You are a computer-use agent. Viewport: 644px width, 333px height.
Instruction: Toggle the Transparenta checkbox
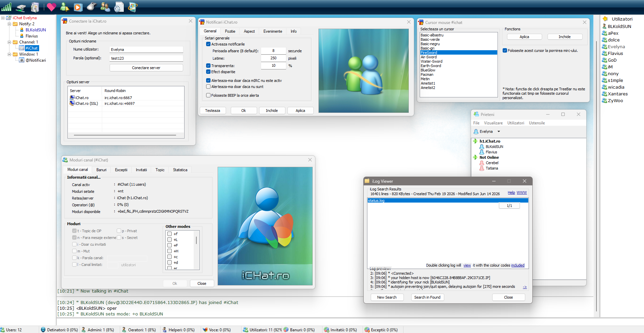(x=208, y=66)
